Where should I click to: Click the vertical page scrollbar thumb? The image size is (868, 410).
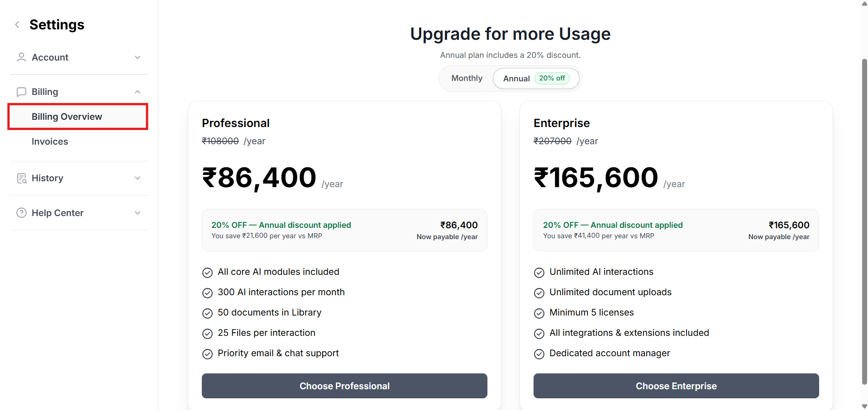pyautogui.click(x=864, y=221)
